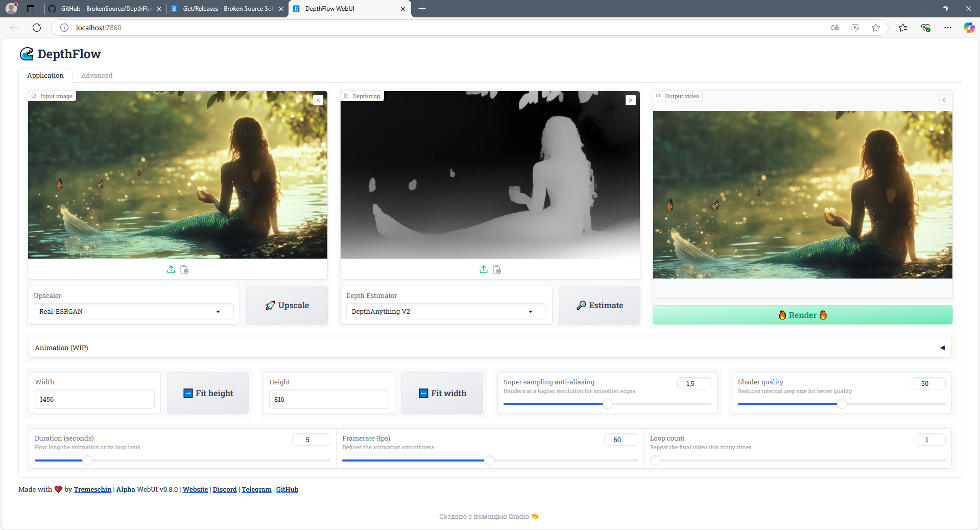Open the translate page option

click(835, 28)
